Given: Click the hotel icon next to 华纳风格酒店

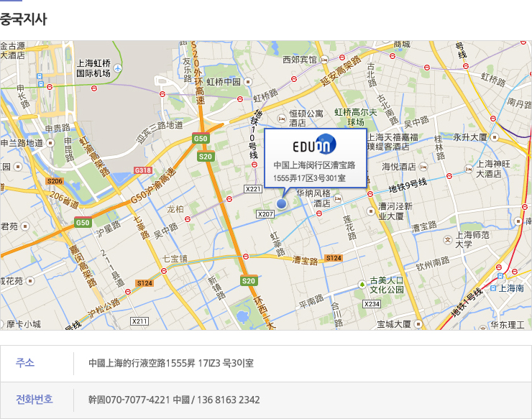Looking at the screenshot, I should point(338,198).
